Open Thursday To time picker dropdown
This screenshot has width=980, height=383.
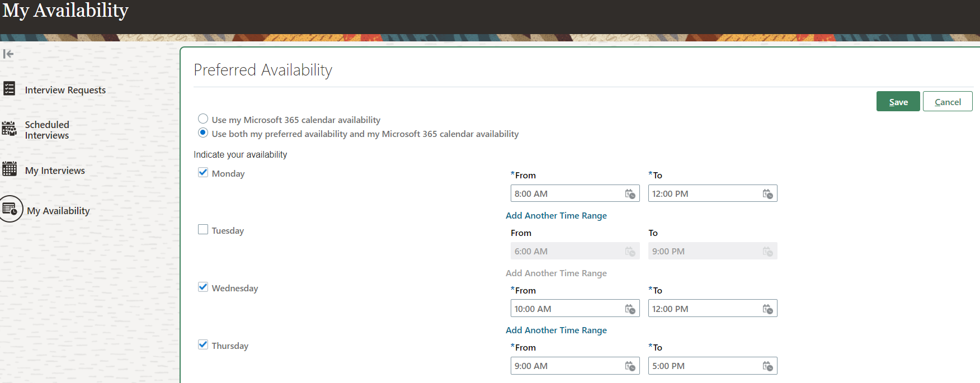coord(767,366)
